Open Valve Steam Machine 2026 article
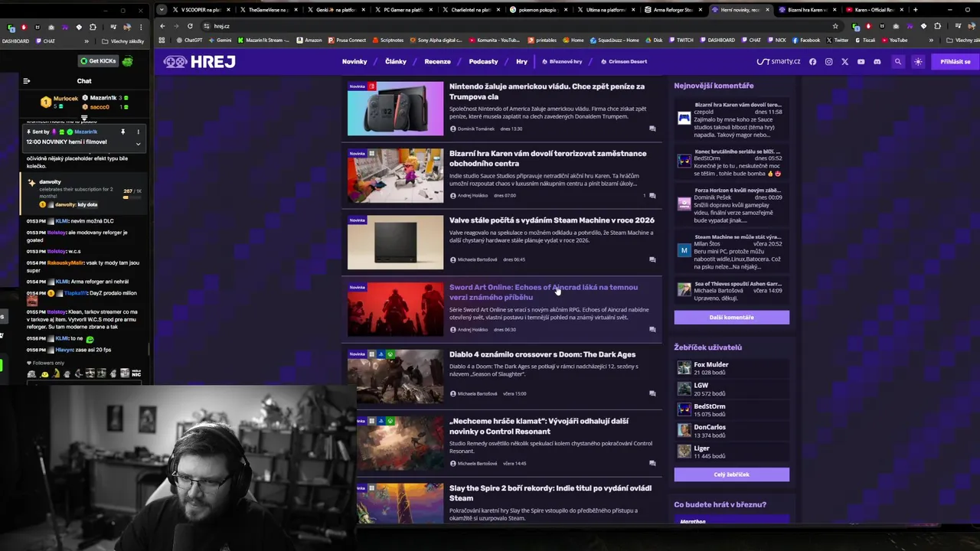980x551 pixels. (x=552, y=220)
